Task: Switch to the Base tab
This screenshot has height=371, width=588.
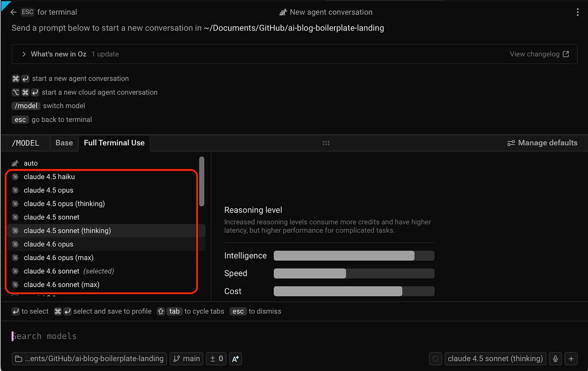Action: (x=64, y=143)
